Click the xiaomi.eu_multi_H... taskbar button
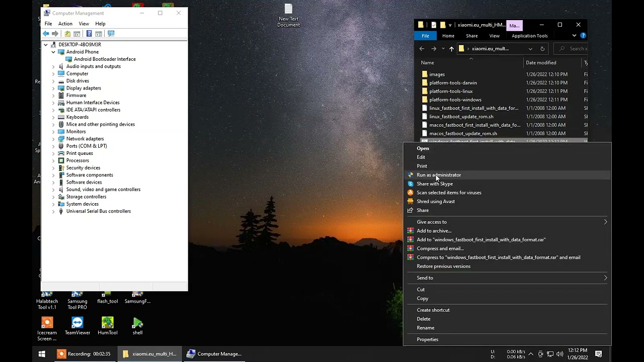Screen dimensions: 644x362 [x=149, y=354]
